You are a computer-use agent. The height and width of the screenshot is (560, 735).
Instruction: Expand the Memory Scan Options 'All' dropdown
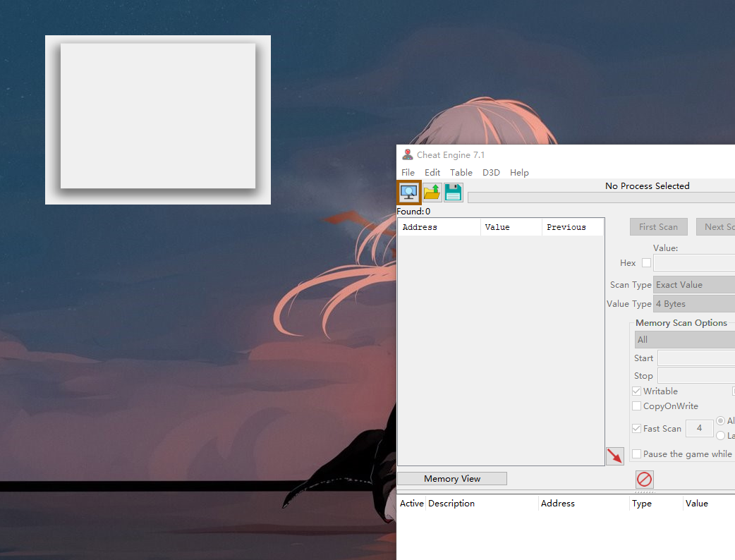[685, 340]
